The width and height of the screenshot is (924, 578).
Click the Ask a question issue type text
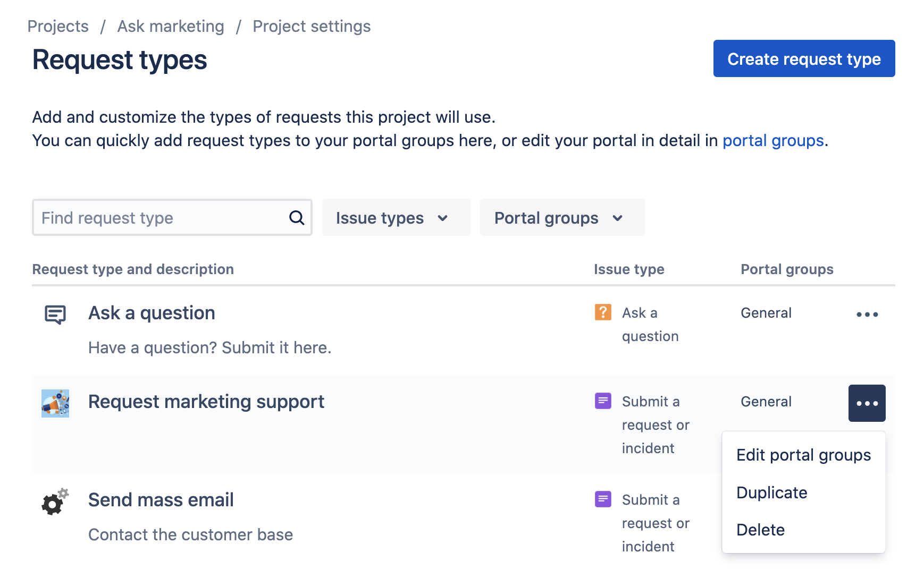(650, 325)
